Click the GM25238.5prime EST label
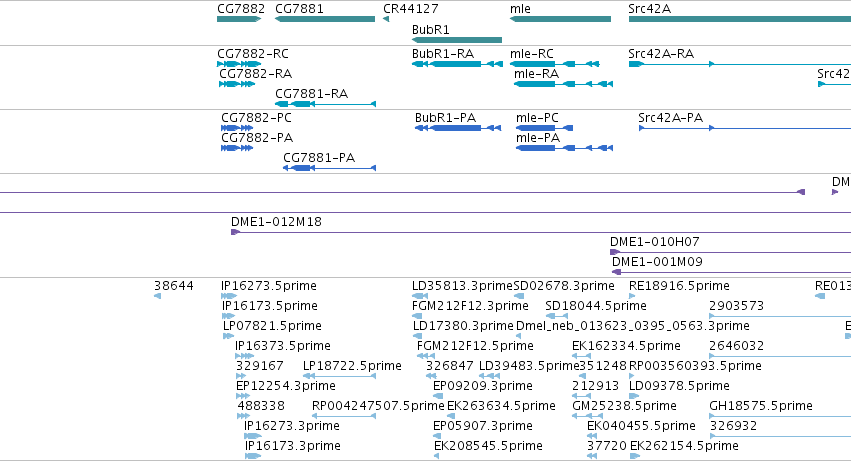This screenshot has width=851, height=461. (x=624, y=407)
